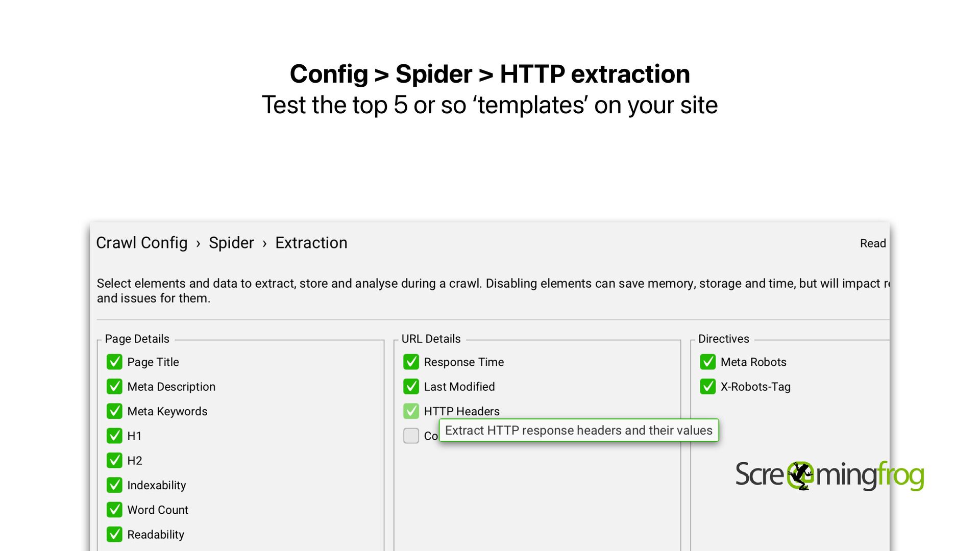Disable Response Time extraction
980x551 pixels.
(x=411, y=362)
